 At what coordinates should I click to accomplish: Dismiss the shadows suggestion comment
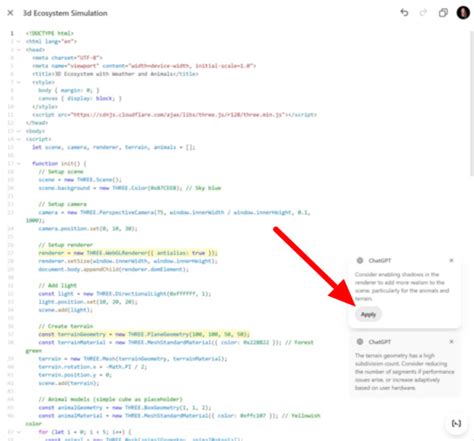(x=451, y=260)
